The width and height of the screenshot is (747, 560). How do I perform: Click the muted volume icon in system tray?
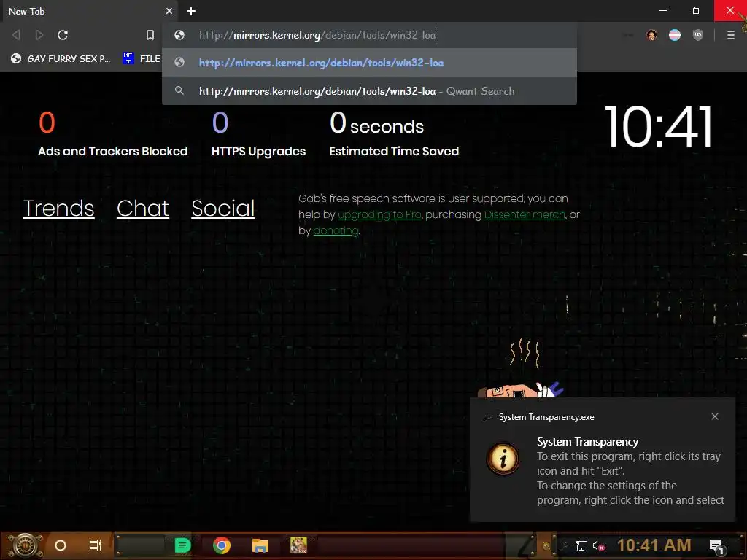click(x=599, y=545)
